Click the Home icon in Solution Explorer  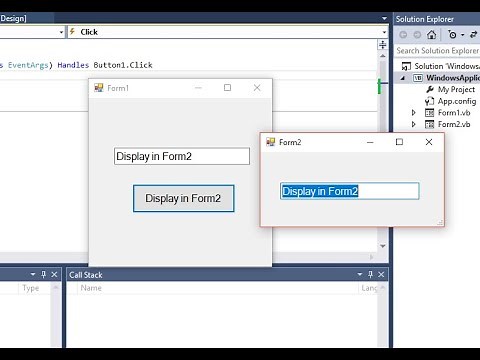[432, 34]
